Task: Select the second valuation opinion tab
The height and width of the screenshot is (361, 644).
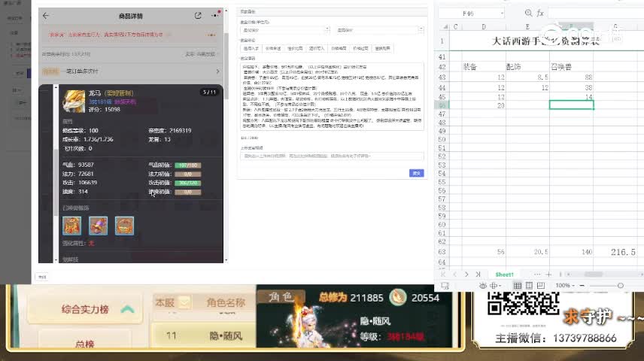Action: (x=273, y=48)
